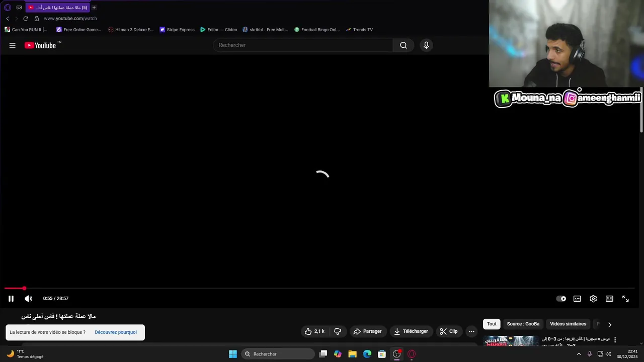Show hidden system tray icons
The width and height of the screenshot is (644, 362).
[x=579, y=354]
